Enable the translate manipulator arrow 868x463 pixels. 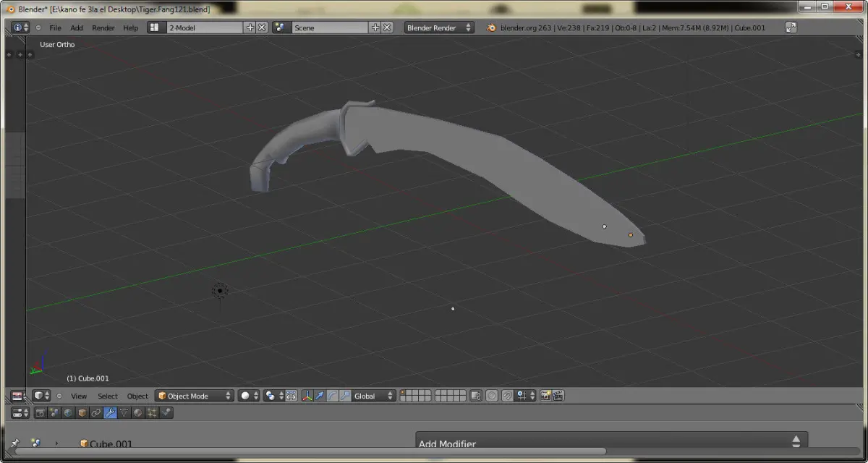[319, 396]
